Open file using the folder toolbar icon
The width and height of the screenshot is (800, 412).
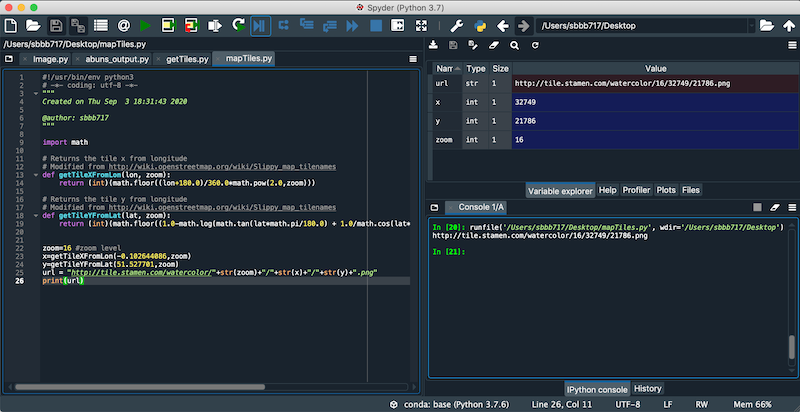33,25
